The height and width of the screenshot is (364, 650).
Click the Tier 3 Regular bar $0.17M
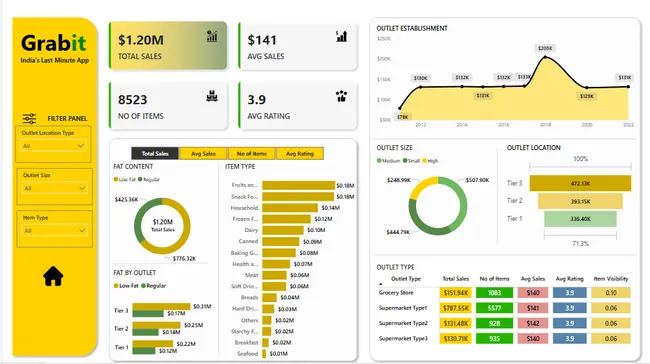click(x=148, y=313)
